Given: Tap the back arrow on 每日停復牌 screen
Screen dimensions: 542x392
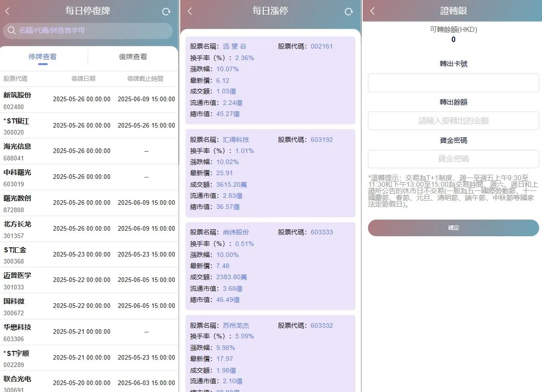Looking at the screenshot, I should (x=7, y=10).
